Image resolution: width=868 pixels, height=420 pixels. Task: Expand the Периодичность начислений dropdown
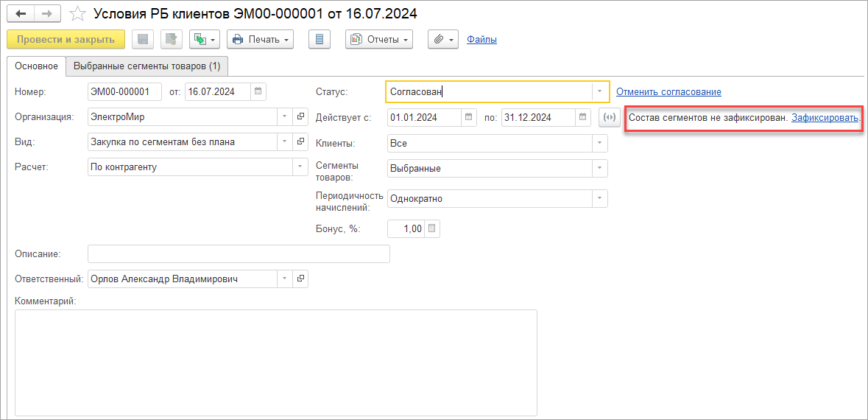[x=600, y=198]
